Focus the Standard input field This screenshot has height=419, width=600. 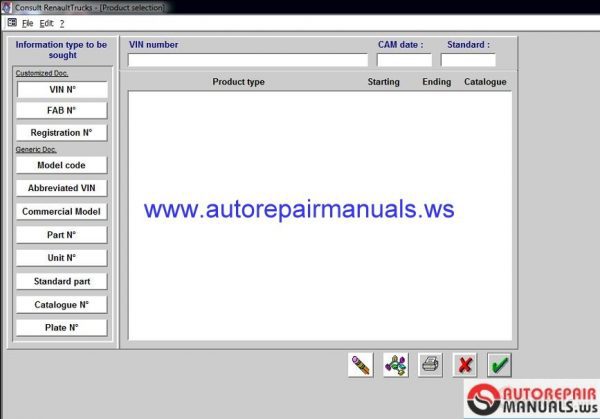point(468,60)
